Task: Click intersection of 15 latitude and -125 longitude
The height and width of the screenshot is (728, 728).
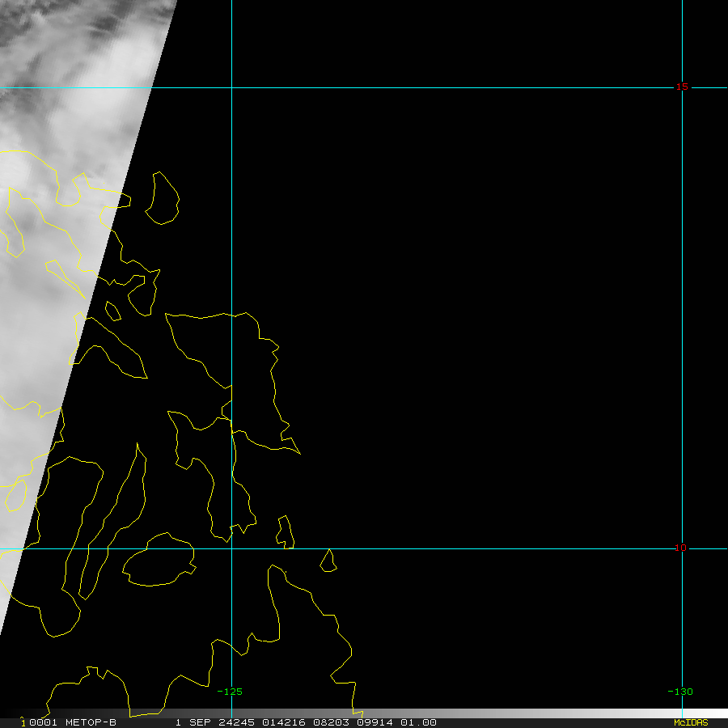Action: click(232, 87)
